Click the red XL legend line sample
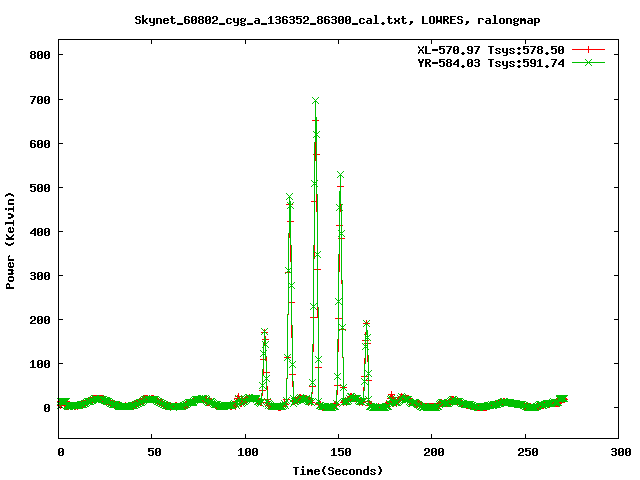Viewport: 640px width, 480px height. [588, 50]
